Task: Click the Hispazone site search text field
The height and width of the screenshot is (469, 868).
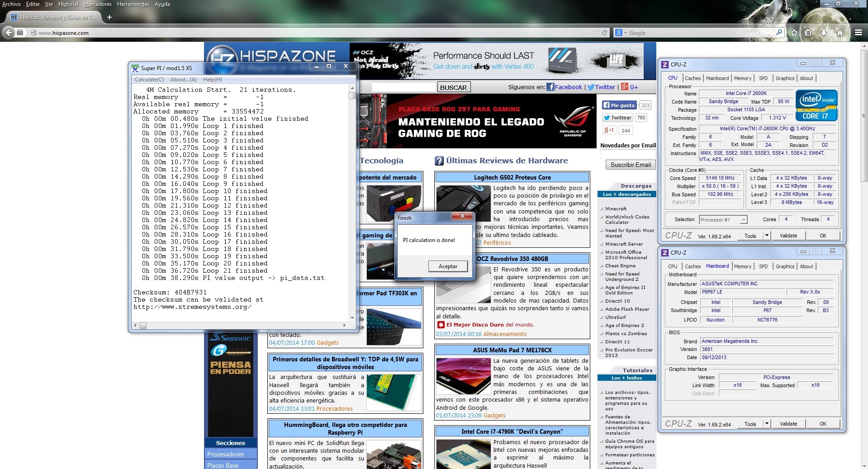Action: point(403,87)
